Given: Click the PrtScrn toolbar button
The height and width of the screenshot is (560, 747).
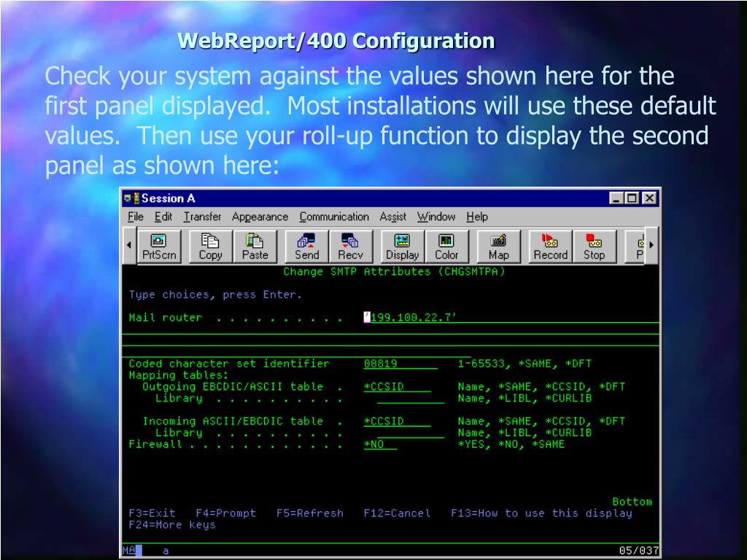Looking at the screenshot, I should [x=159, y=246].
